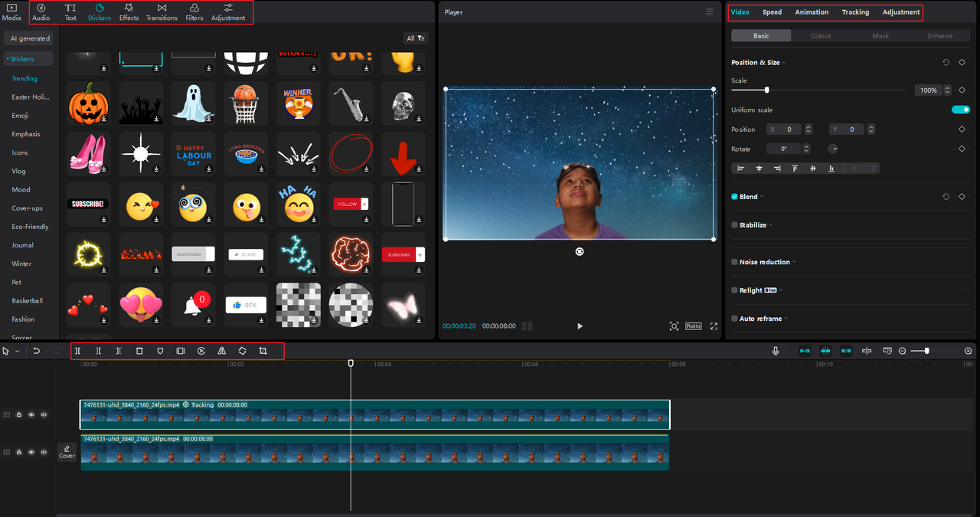Open the Mask sub-tab
Viewport: 980px width, 517px height.
tap(880, 36)
